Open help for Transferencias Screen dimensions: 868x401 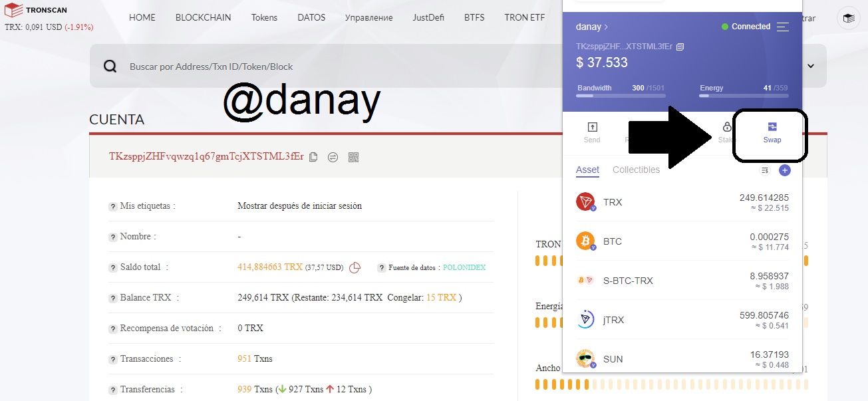(x=113, y=390)
